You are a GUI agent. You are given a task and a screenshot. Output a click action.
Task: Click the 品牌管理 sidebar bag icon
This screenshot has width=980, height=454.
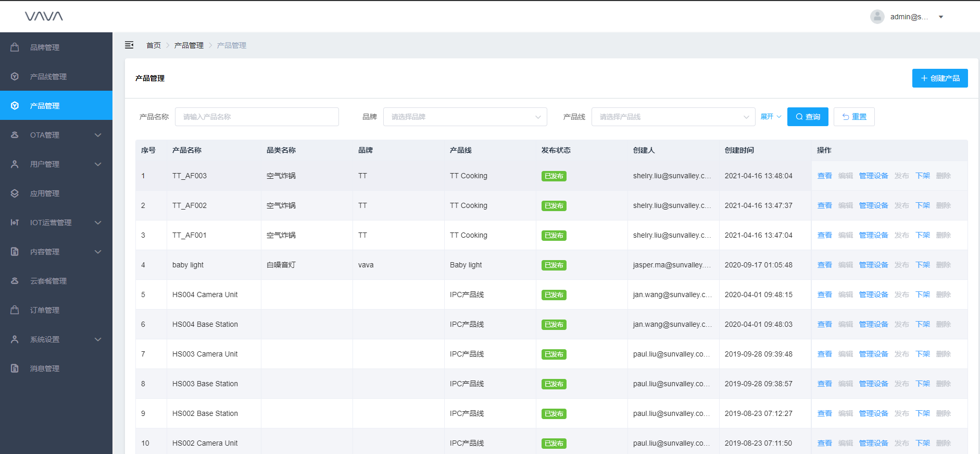pos(15,47)
